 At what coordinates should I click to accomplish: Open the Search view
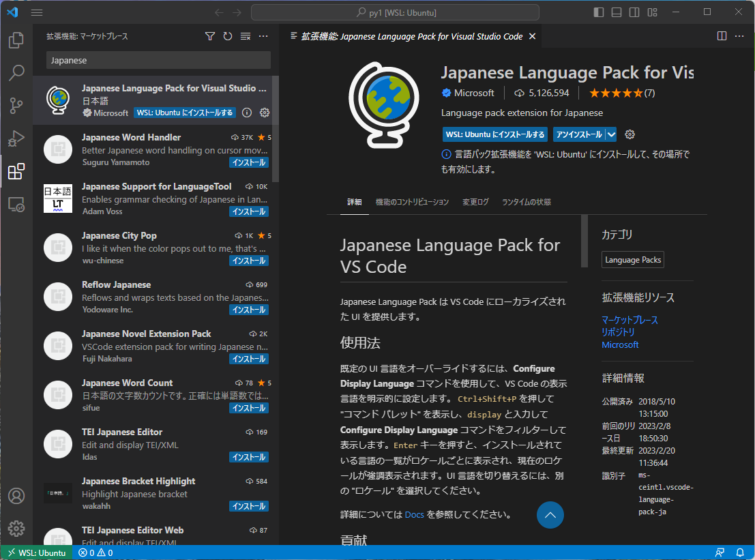[16, 73]
